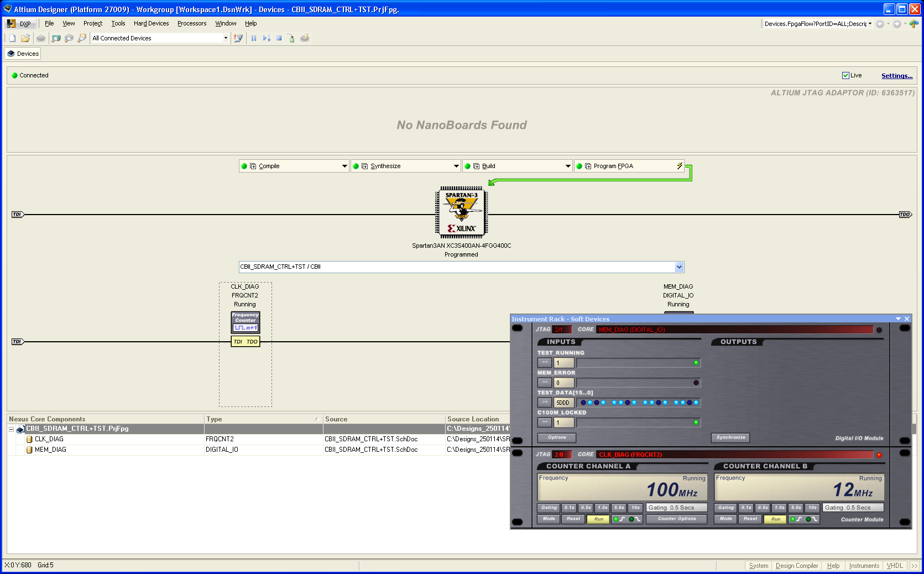Select falling edge trigger for Channel A

tap(635, 519)
